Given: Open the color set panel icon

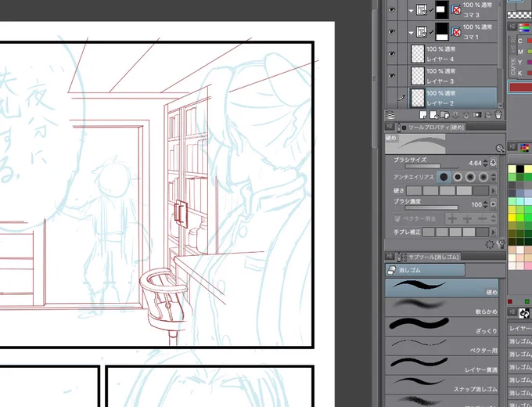Looking at the screenshot, I should click(x=524, y=148).
